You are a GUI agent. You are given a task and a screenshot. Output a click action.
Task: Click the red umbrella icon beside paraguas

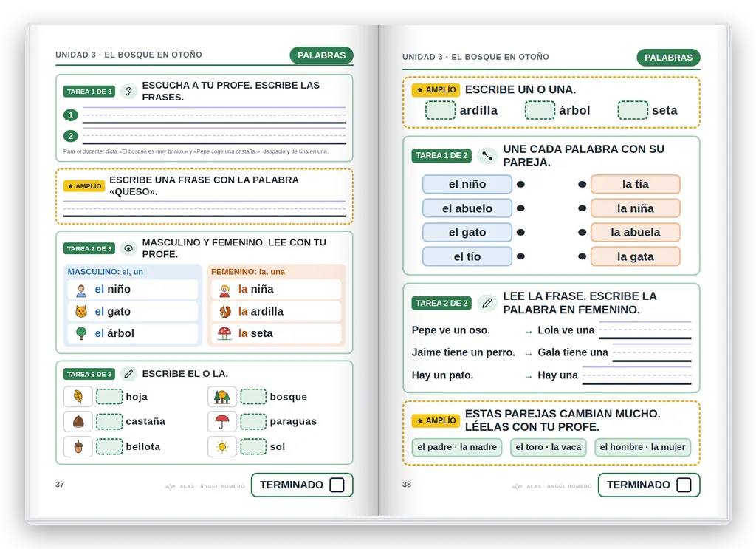click(221, 422)
